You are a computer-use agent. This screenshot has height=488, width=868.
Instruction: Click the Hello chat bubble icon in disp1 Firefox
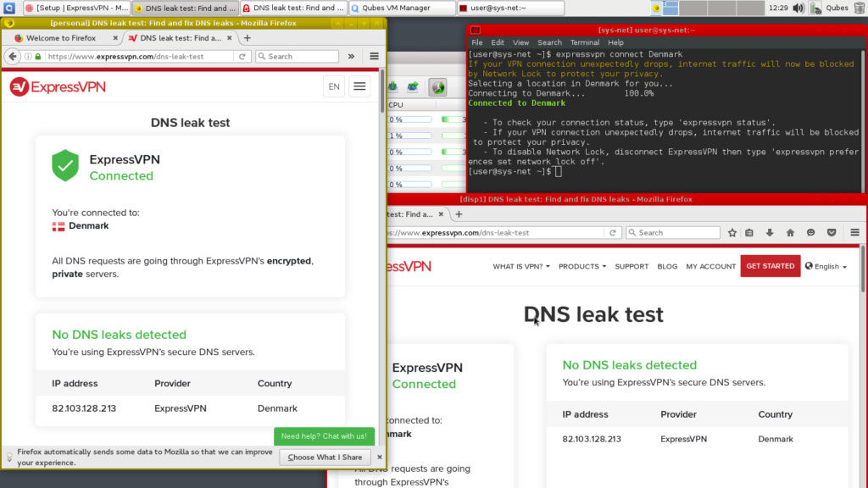click(x=811, y=233)
